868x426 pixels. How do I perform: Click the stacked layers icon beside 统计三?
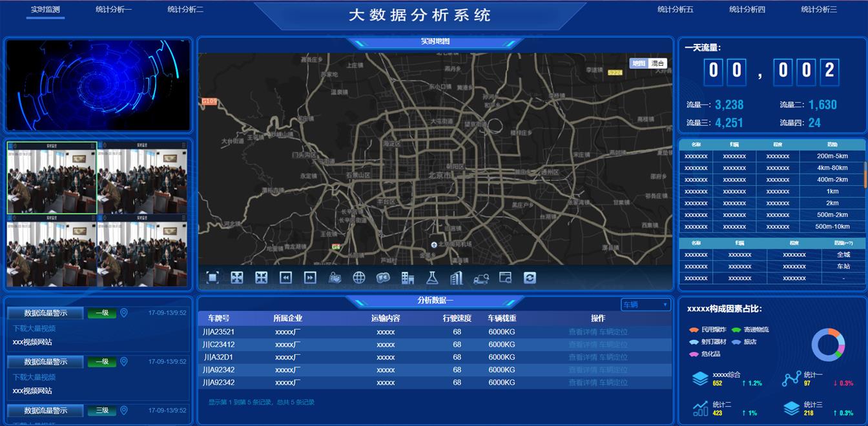click(x=791, y=408)
